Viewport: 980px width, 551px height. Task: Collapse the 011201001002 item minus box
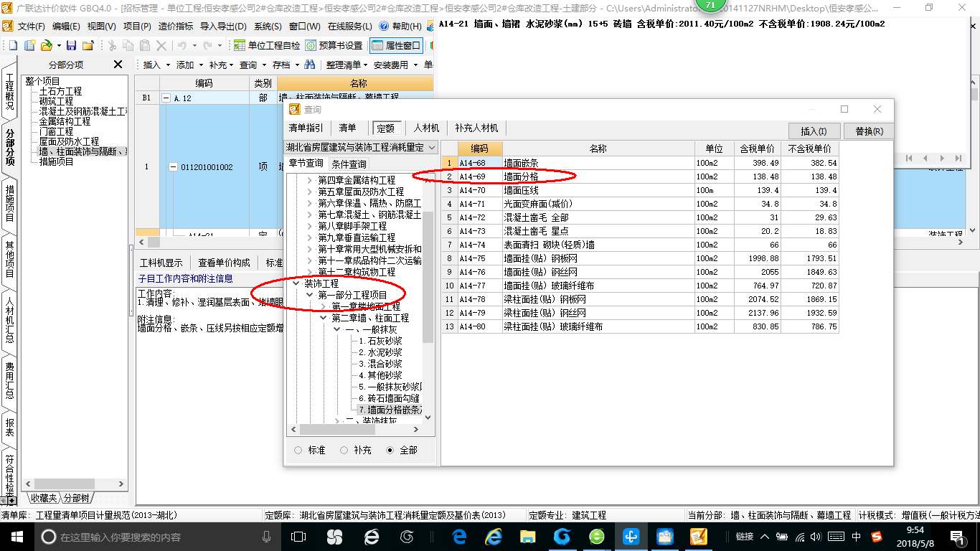pos(173,167)
